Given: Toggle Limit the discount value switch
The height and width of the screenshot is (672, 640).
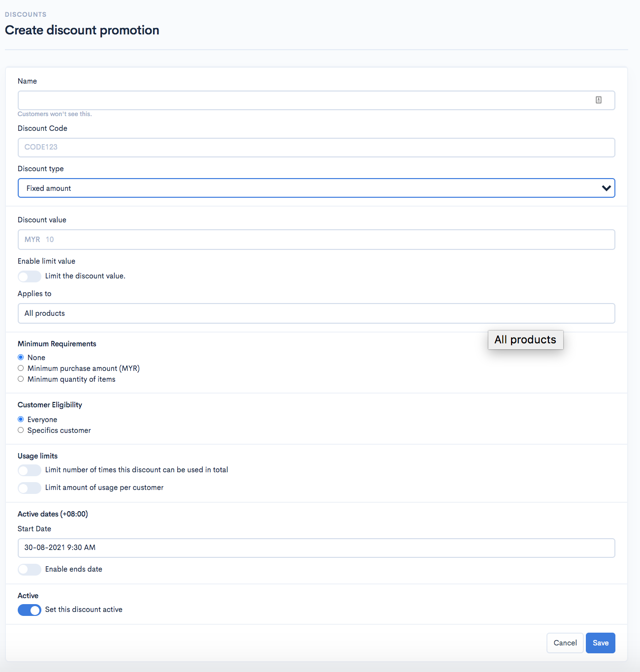Looking at the screenshot, I should click(x=29, y=276).
